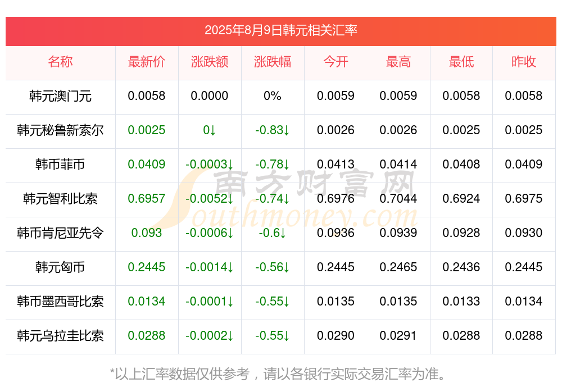Click the 昨收 column header
The width and height of the screenshot is (562, 392).
point(524,62)
